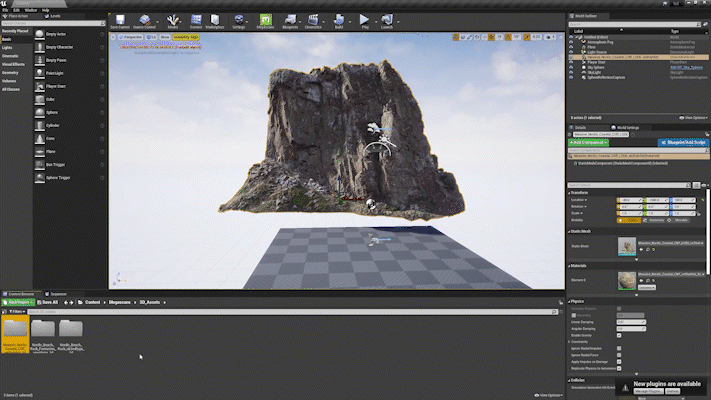Toggle visibility of the Floor actor

point(573,46)
